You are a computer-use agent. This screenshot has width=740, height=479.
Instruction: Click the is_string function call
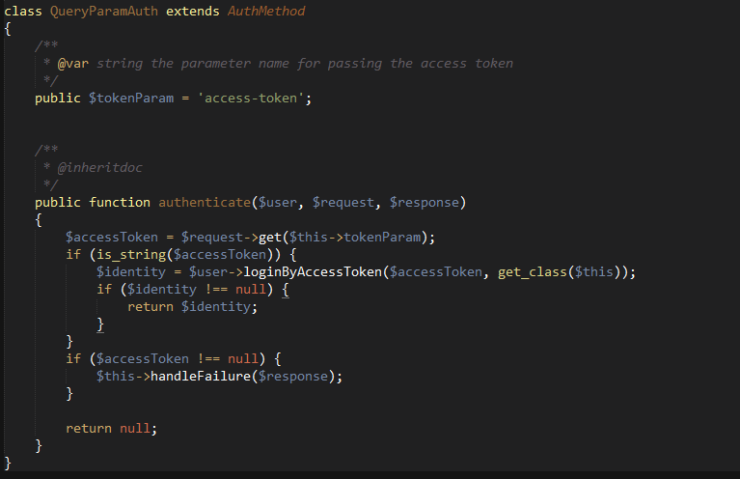point(131,255)
